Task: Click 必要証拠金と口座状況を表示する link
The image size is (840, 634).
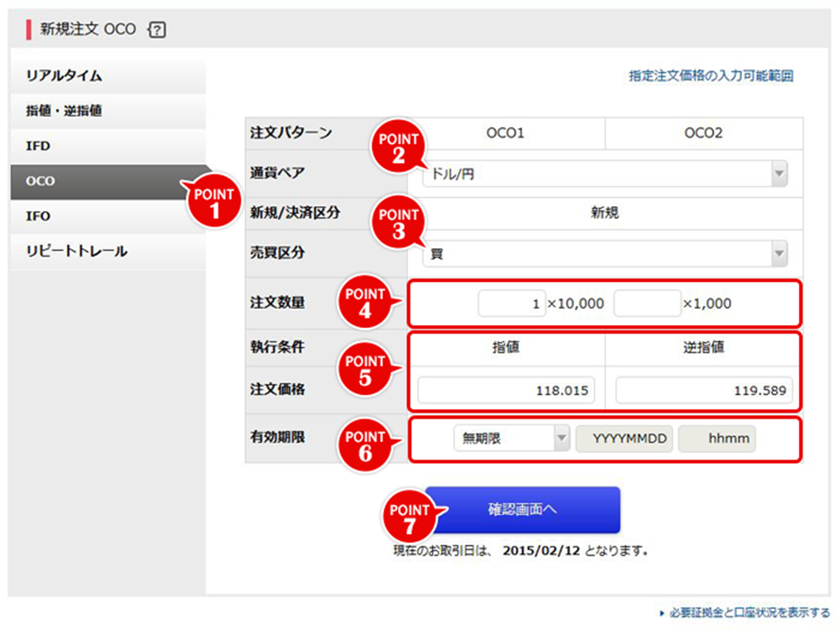Action: (x=749, y=612)
